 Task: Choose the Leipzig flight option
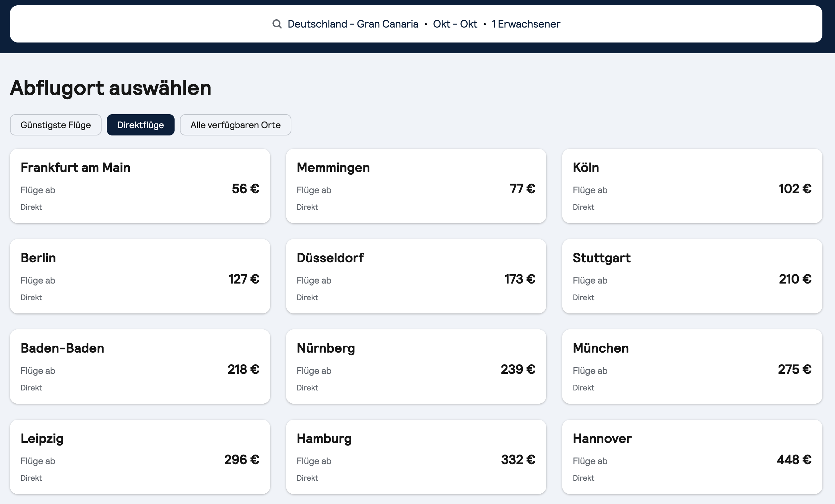pyautogui.click(x=140, y=457)
